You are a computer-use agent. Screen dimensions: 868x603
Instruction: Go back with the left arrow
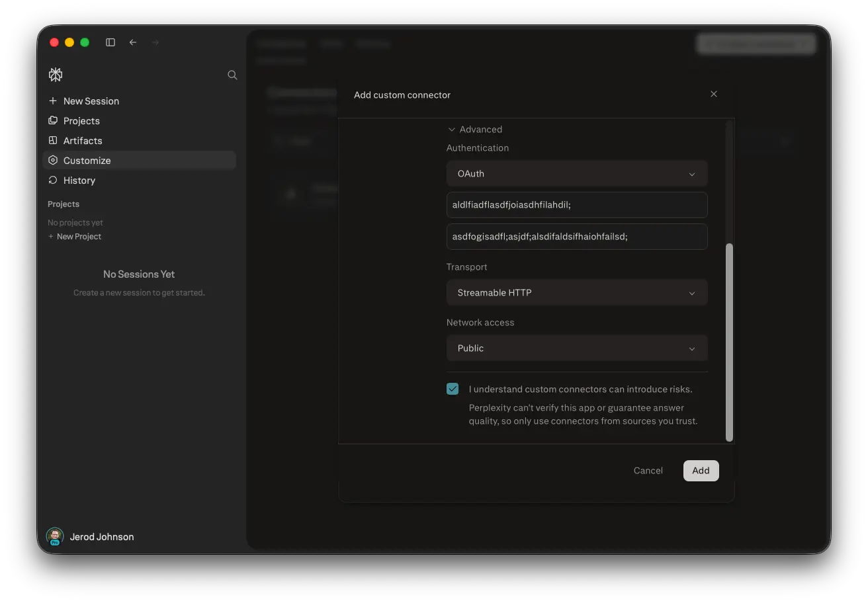pos(133,42)
